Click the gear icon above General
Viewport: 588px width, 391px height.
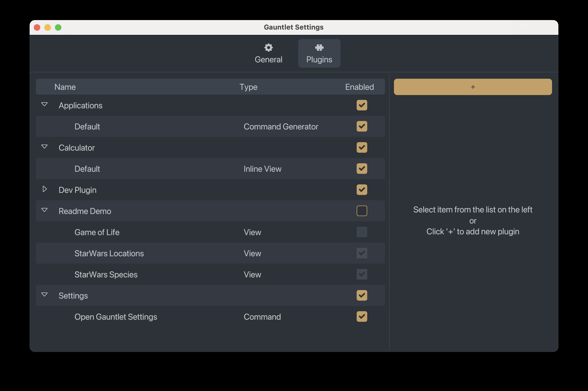pyautogui.click(x=268, y=48)
